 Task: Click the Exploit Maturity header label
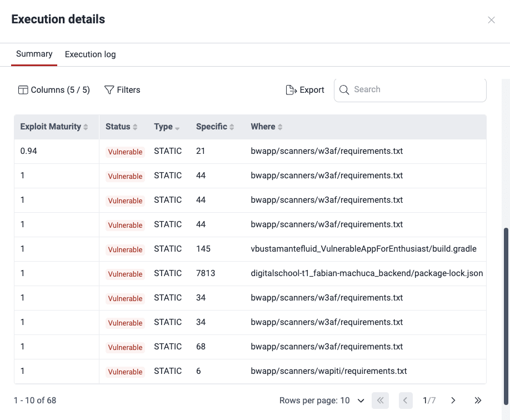click(x=51, y=127)
